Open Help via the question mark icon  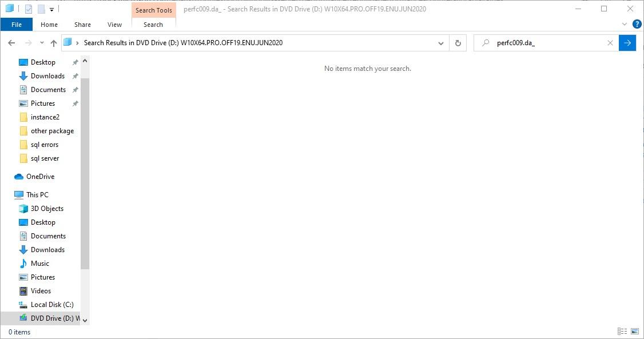click(x=637, y=24)
